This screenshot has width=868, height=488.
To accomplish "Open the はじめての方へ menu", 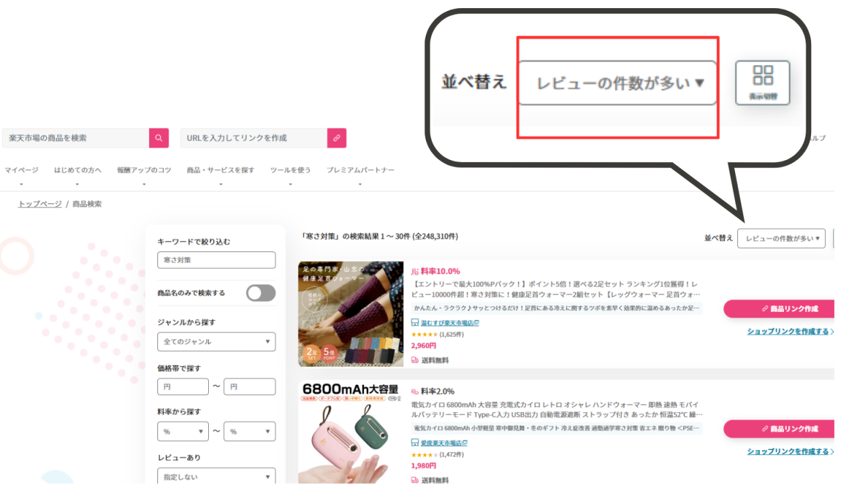I will point(78,170).
